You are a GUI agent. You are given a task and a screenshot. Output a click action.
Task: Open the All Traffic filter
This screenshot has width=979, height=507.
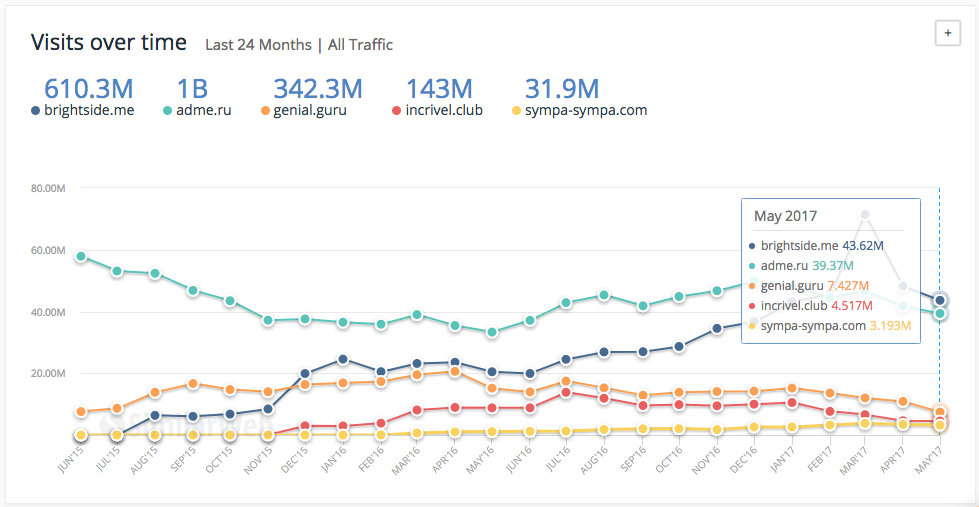pyautogui.click(x=360, y=45)
